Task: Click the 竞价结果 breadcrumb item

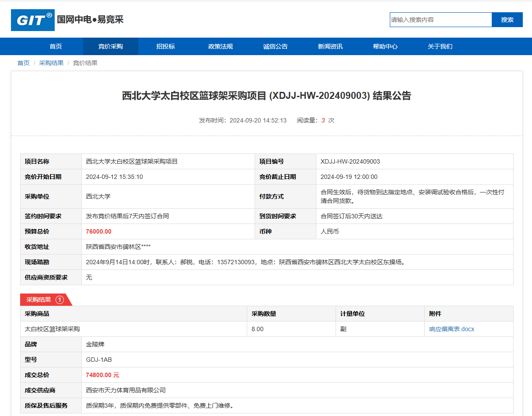Action: 85,63
